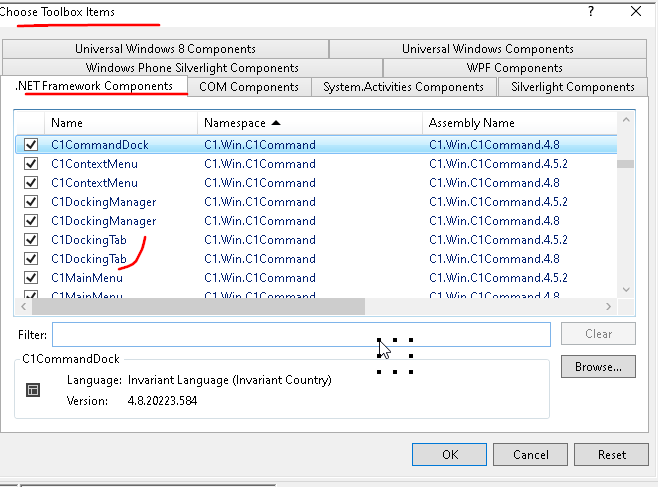Switch to Universal Windows 8 Components tab
Image resolution: width=658 pixels, height=487 pixels.
coord(165,49)
